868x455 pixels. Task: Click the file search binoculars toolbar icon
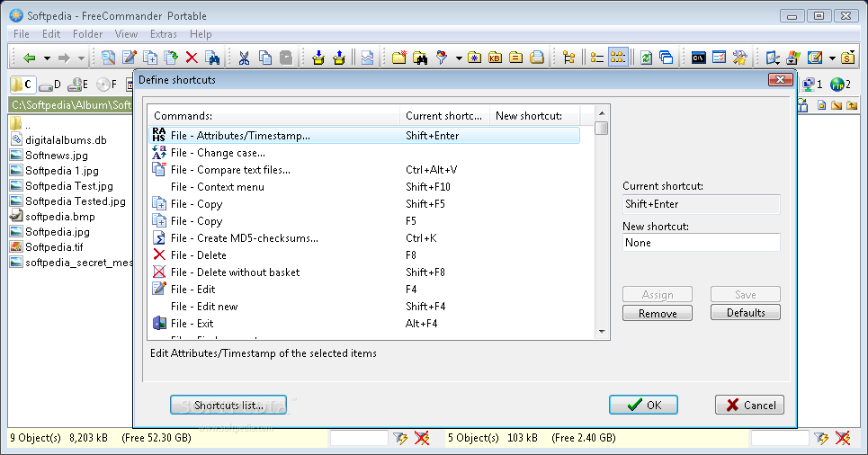click(x=212, y=58)
